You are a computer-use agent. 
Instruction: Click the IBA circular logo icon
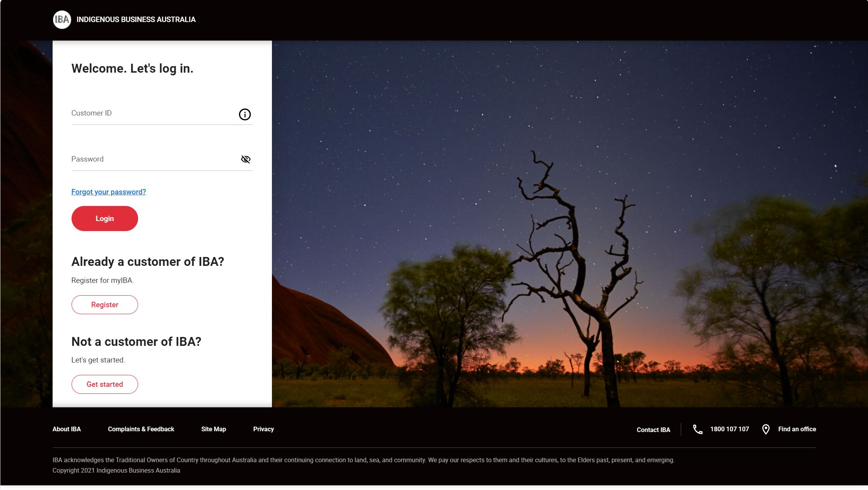pyautogui.click(x=62, y=19)
